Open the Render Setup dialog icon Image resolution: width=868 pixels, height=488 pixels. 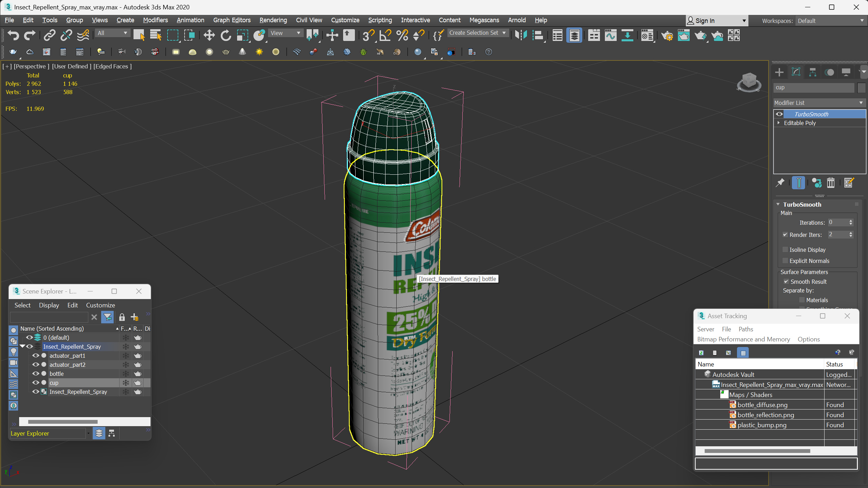click(x=667, y=35)
